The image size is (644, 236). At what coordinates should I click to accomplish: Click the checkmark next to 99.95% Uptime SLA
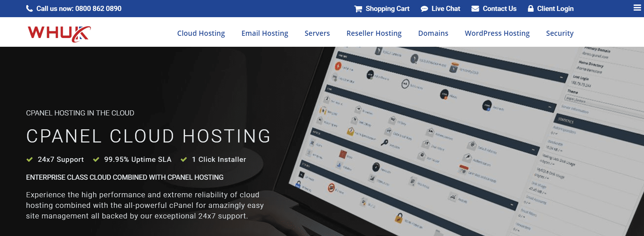(x=96, y=159)
